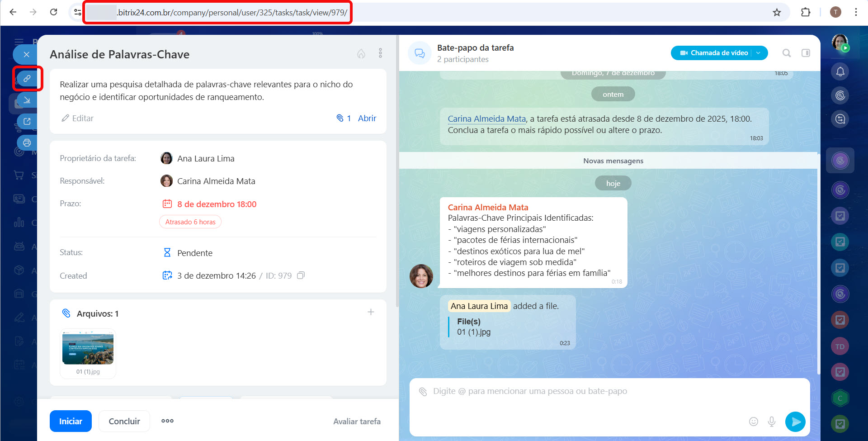
Task: Search in the task chat
Action: [787, 53]
